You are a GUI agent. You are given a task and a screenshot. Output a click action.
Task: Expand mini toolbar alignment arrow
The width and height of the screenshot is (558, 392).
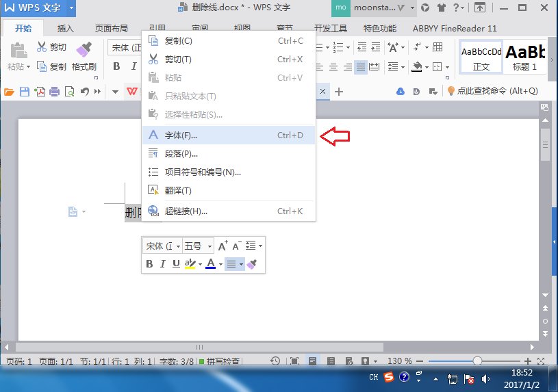241,264
